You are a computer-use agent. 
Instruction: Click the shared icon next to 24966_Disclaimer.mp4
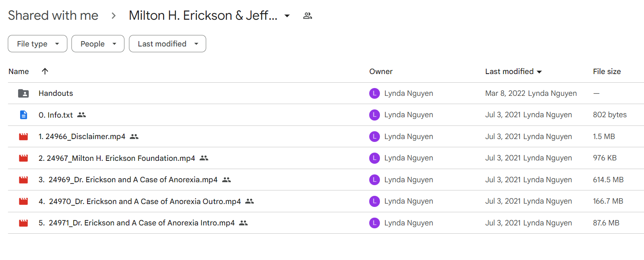click(x=134, y=137)
